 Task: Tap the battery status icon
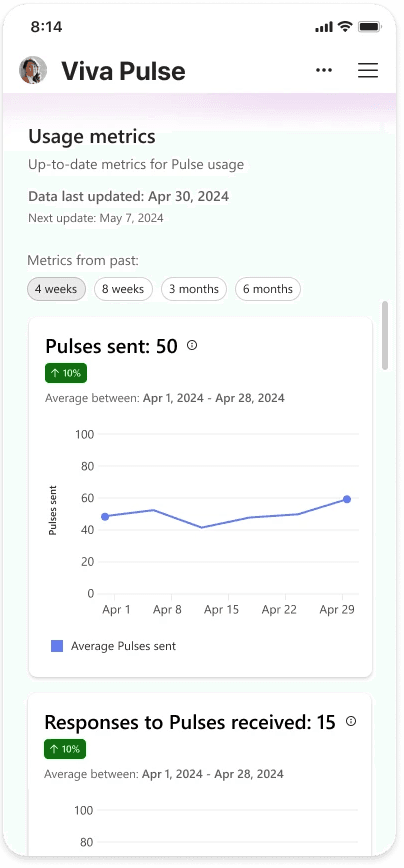(x=369, y=26)
